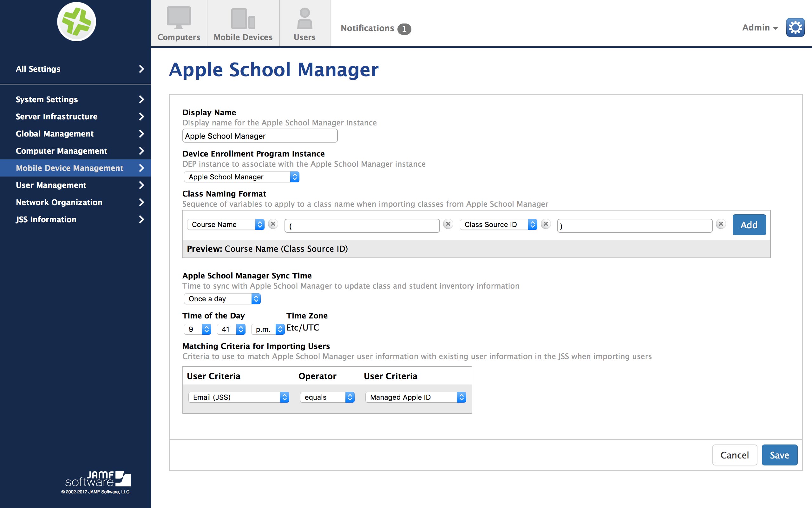Open JSS Information category

(x=75, y=219)
